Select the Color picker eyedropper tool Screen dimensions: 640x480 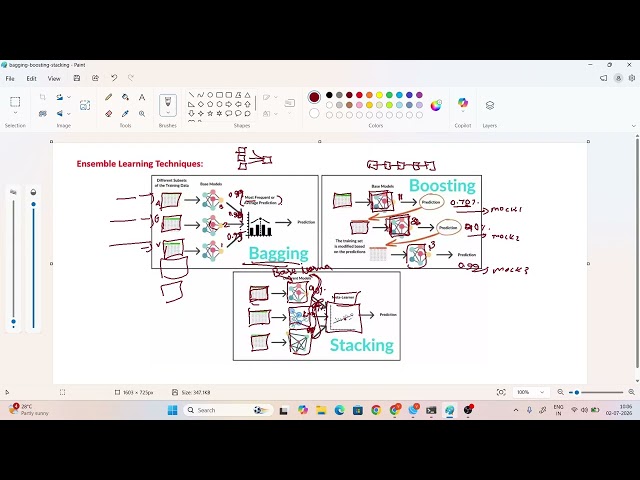pyautogui.click(x=125, y=113)
